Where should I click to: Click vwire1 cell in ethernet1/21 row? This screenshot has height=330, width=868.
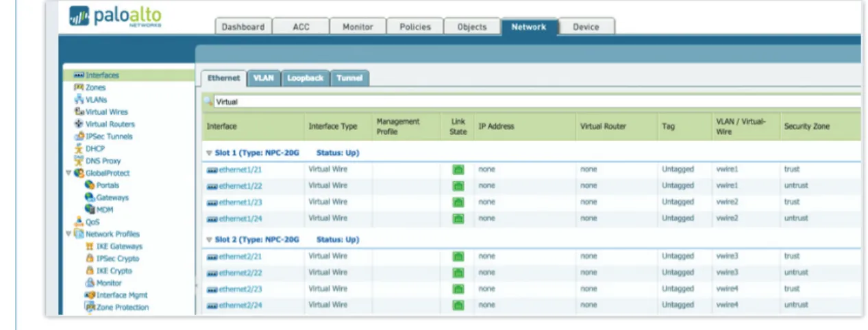pos(727,169)
